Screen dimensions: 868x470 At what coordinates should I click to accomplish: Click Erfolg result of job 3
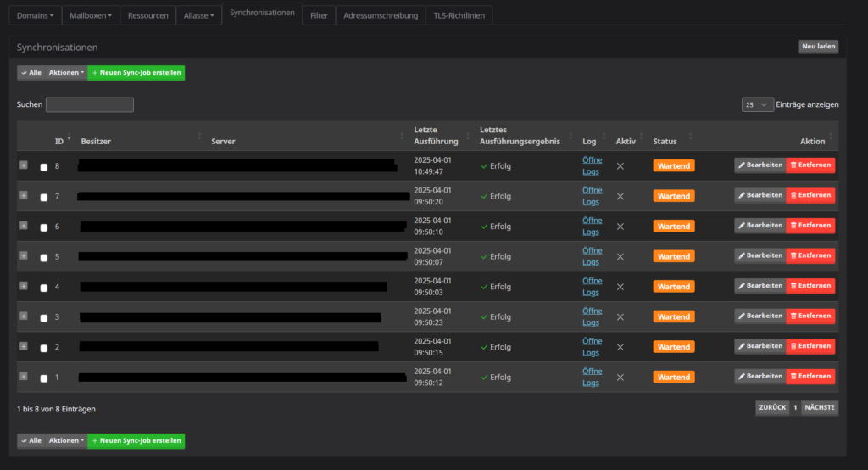point(496,317)
